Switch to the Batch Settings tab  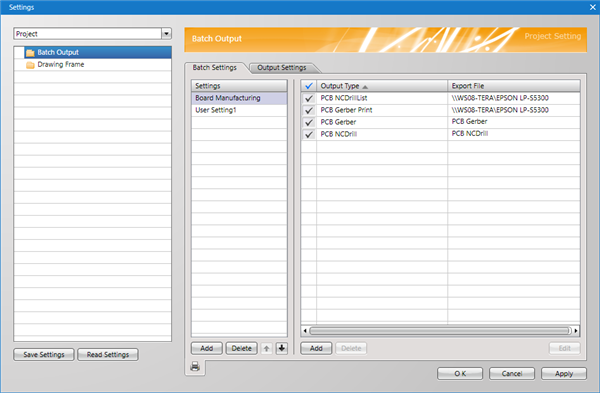pyautogui.click(x=215, y=67)
